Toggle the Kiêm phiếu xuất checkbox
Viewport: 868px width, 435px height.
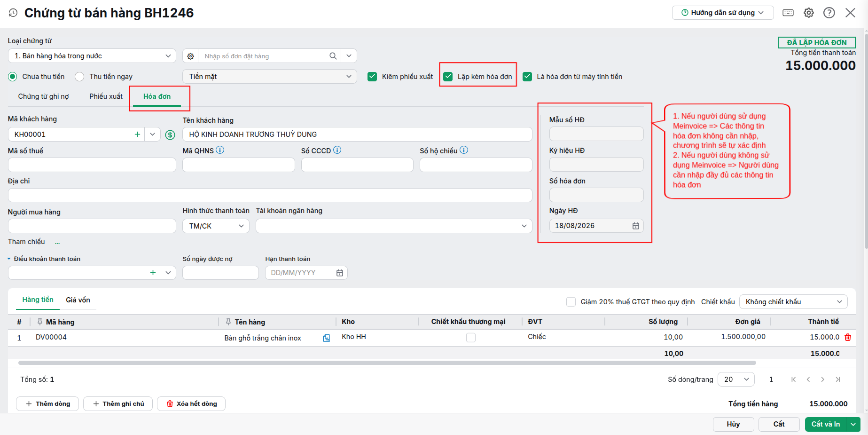(x=372, y=77)
